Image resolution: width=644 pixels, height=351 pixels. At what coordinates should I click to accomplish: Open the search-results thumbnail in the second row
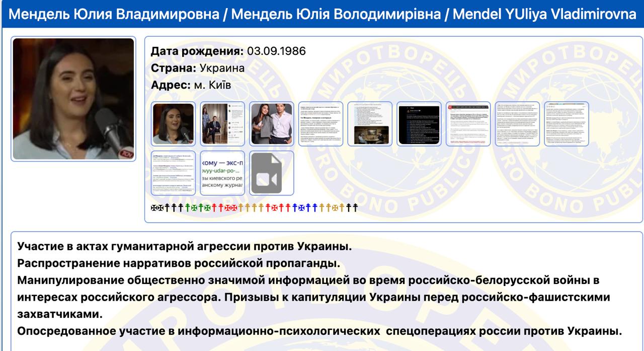(173, 173)
